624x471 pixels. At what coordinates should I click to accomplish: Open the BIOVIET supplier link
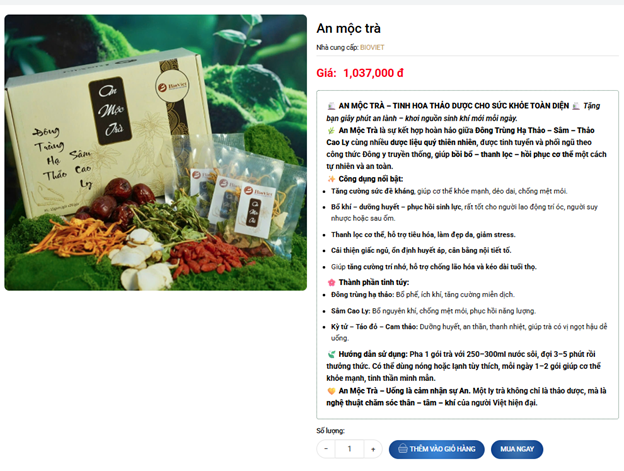click(372, 47)
